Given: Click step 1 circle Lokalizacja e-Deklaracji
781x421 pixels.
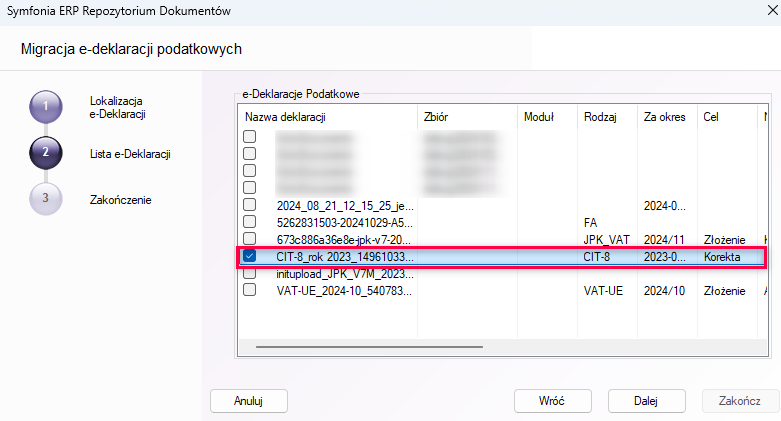Looking at the screenshot, I should [x=46, y=107].
